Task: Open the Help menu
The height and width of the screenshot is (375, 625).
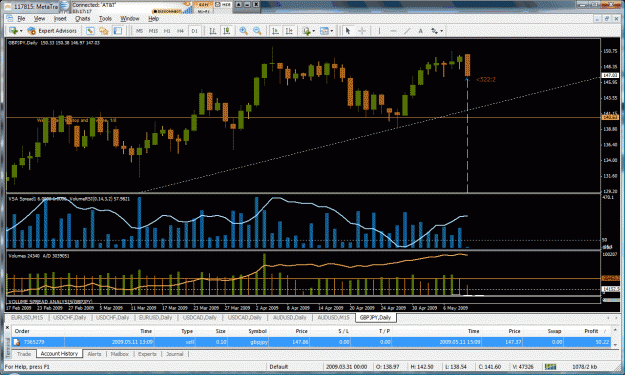Action: click(x=153, y=18)
